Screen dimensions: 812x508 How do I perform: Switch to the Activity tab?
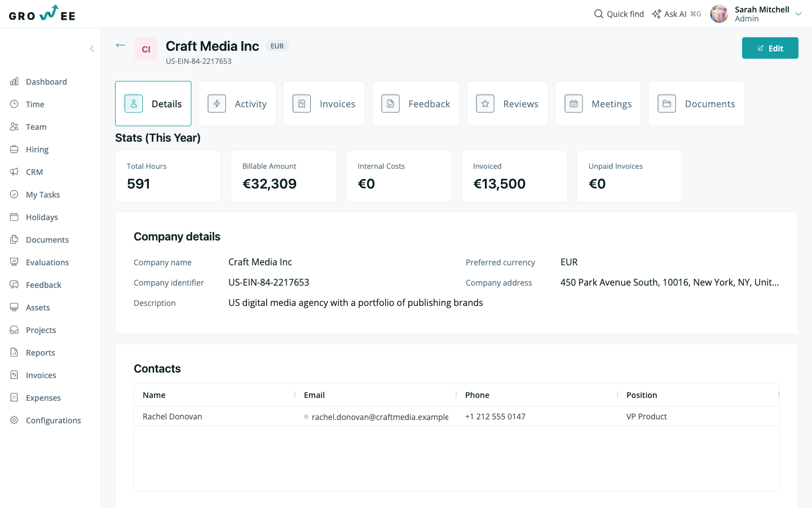pyautogui.click(x=237, y=103)
